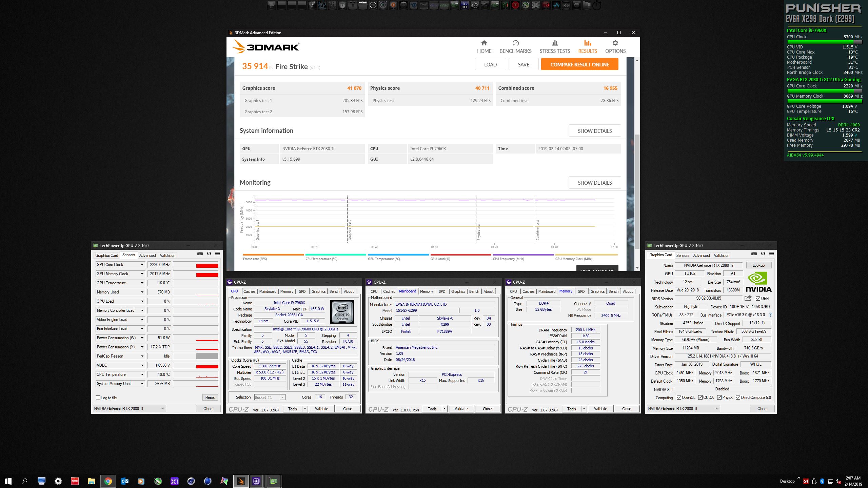Open the Options gear icon
The height and width of the screenshot is (488, 868).
[x=615, y=43]
